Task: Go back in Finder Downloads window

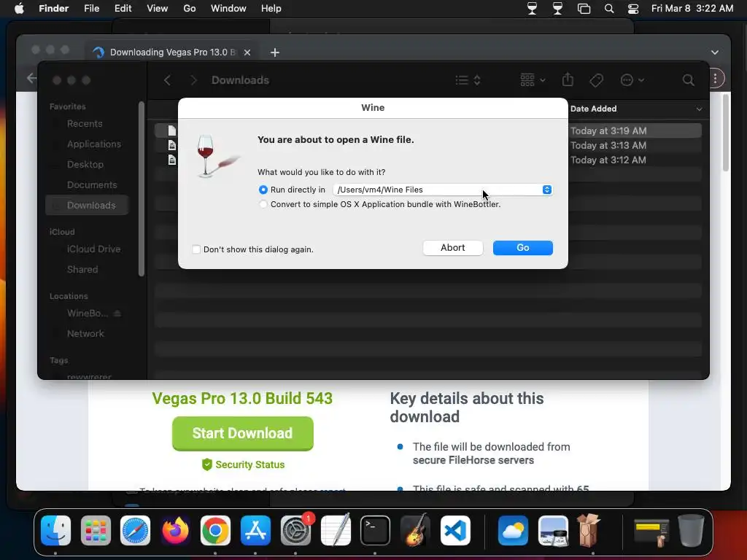Action: [x=167, y=80]
